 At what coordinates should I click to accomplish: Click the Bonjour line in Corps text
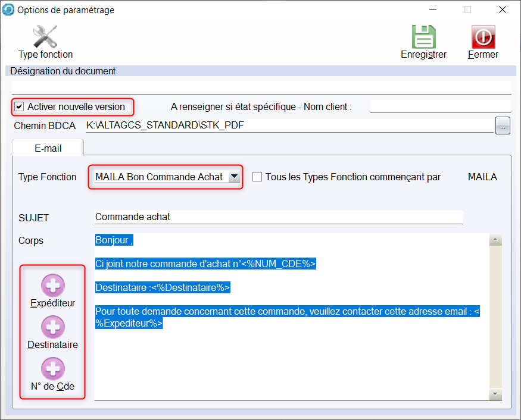pos(114,240)
